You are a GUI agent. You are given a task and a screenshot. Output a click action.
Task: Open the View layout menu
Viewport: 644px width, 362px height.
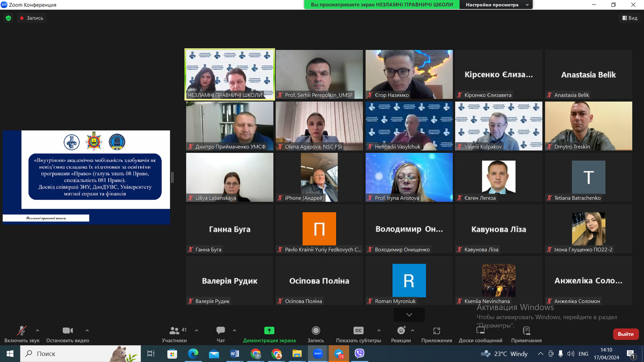click(630, 18)
